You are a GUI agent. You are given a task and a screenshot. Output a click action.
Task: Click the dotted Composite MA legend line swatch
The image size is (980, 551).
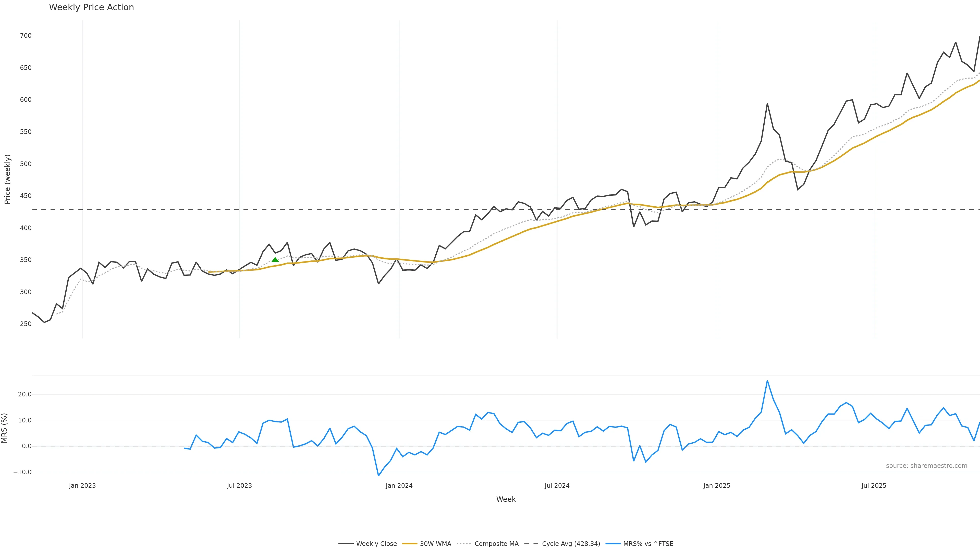click(x=464, y=544)
